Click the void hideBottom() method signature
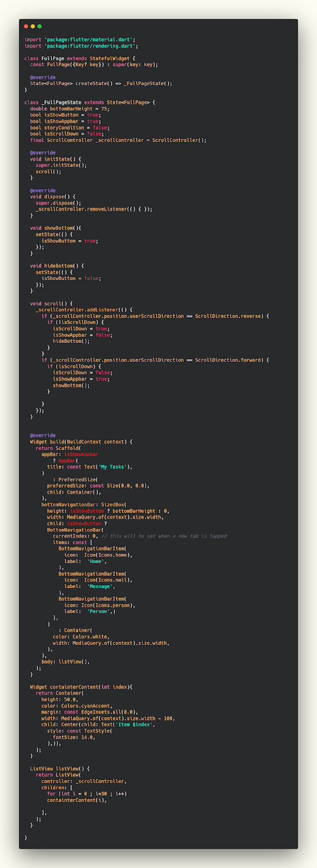The height and width of the screenshot is (868, 317). point(57,266)
